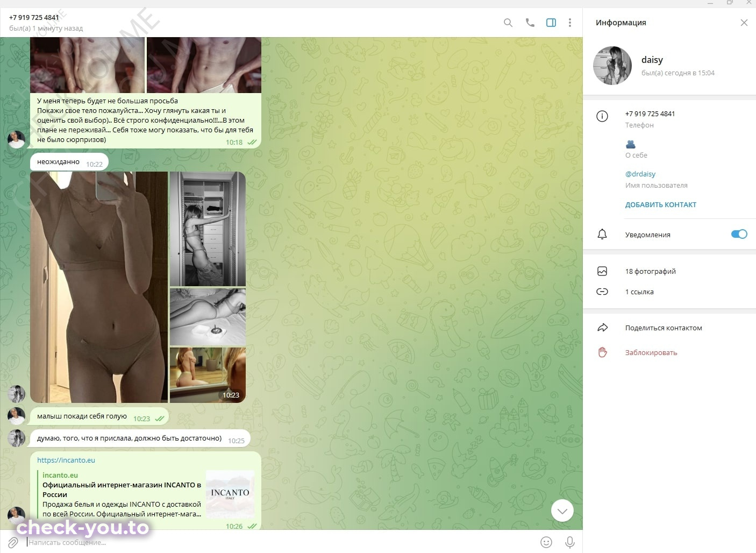
Task: Click the name "daisy" in info panel
Action: point(652,60)
